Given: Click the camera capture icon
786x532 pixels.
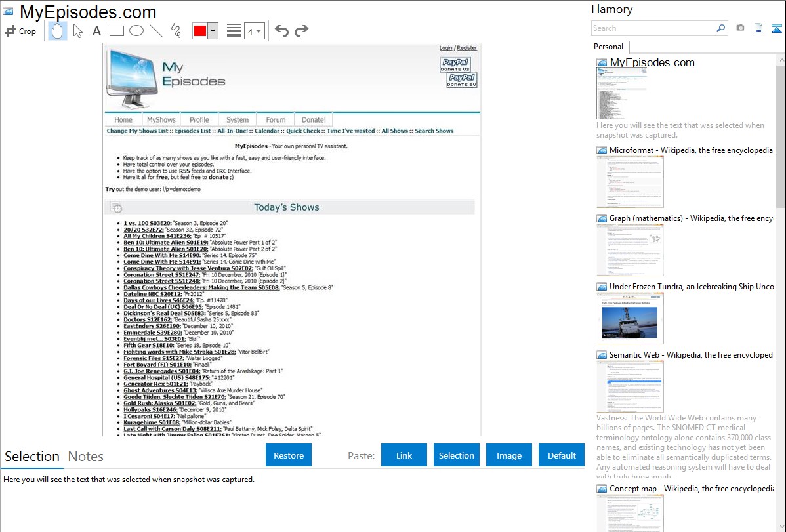Looking at the screenshot, I should tap(740, 28).
